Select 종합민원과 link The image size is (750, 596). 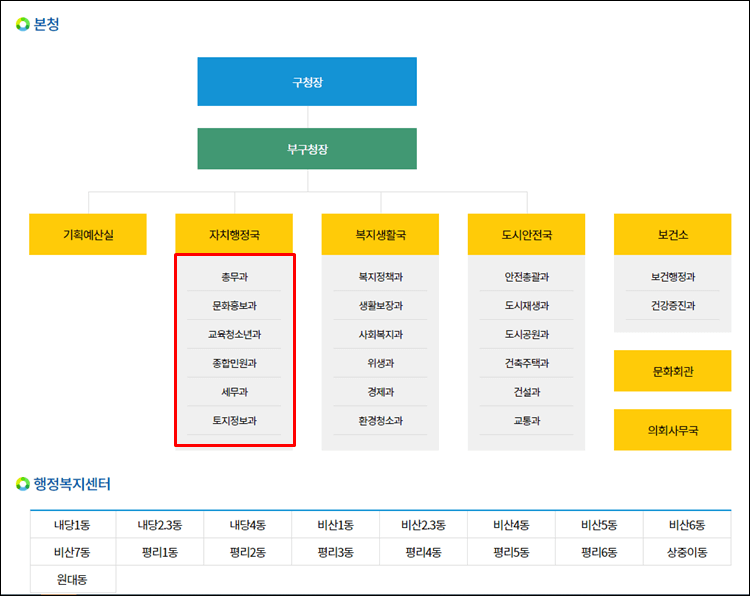234,363
